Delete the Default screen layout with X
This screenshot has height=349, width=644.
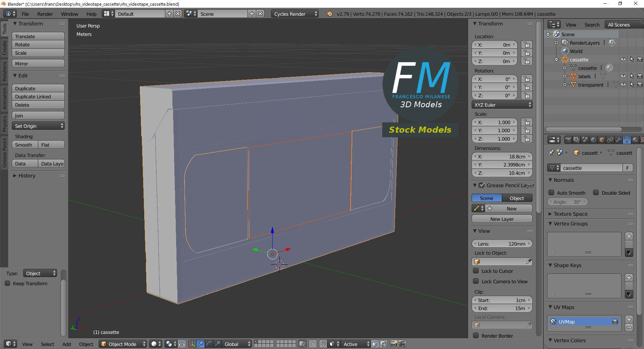pos(178,14)
